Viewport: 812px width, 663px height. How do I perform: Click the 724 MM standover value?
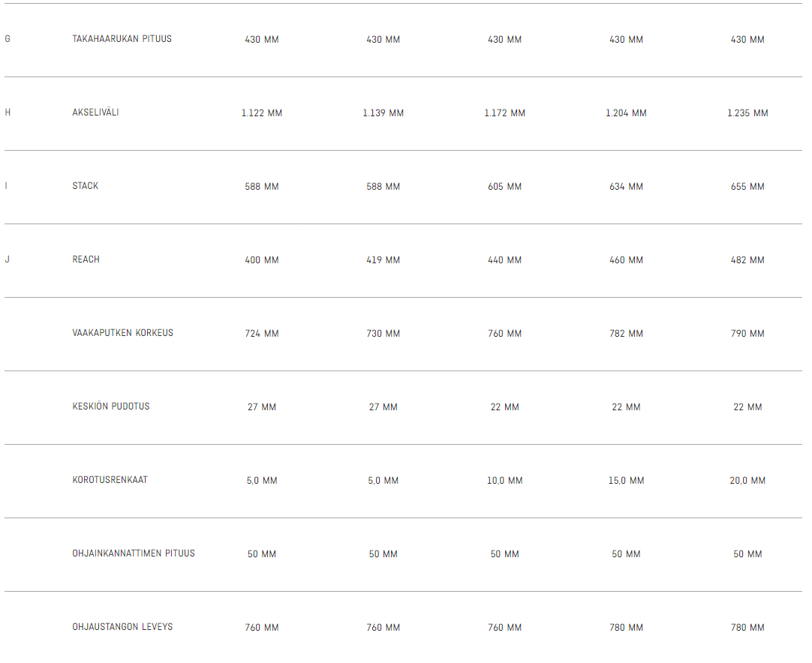tap(261, 333)
